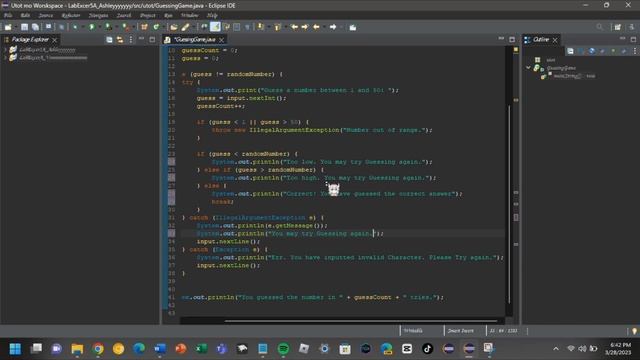Toggle Hide Static Members in Outline toolbar
This screenshot has height=360, width=640.
(x=602, y=51)
